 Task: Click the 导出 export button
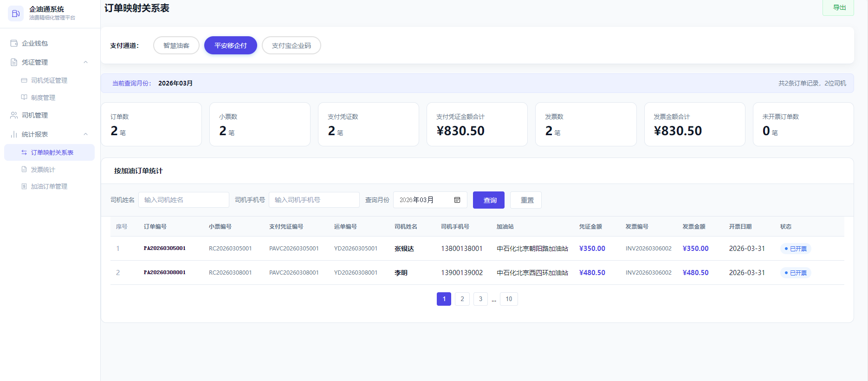pos(838,7)
